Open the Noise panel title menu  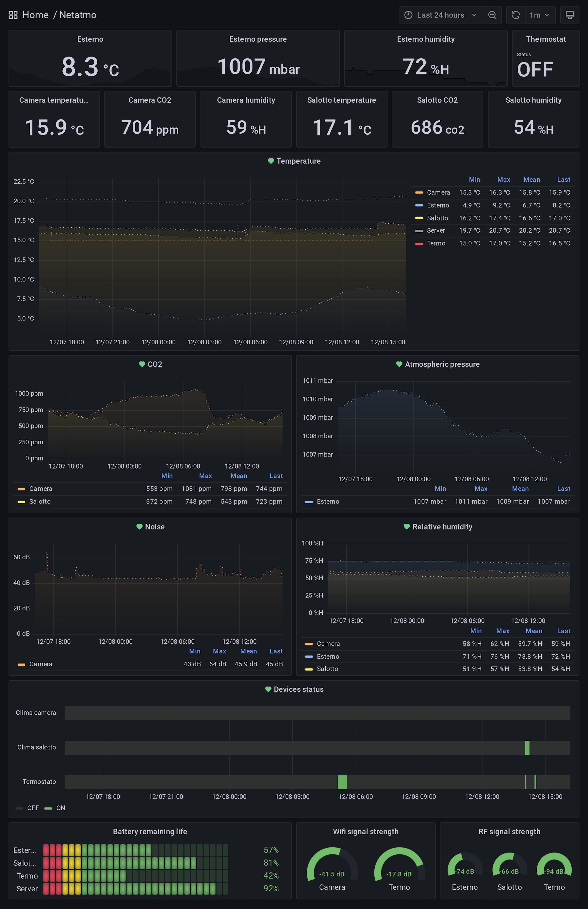click(x=155, y=527)
